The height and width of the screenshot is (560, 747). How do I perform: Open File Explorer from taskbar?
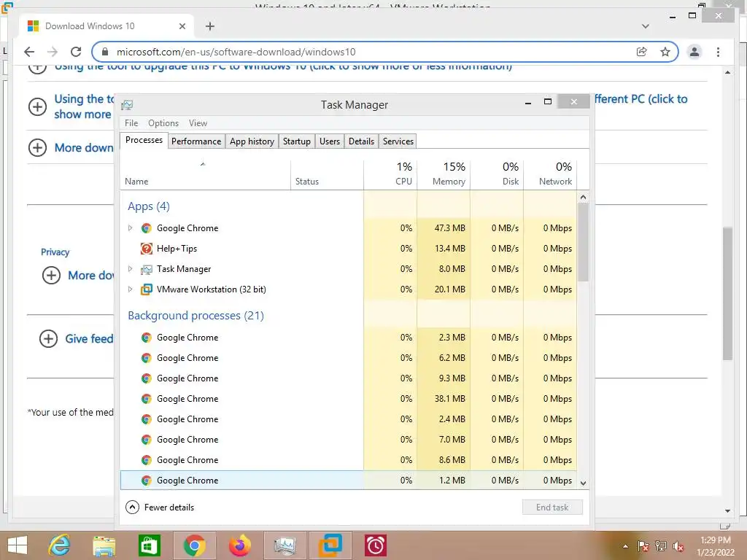[x=104, y=545]
